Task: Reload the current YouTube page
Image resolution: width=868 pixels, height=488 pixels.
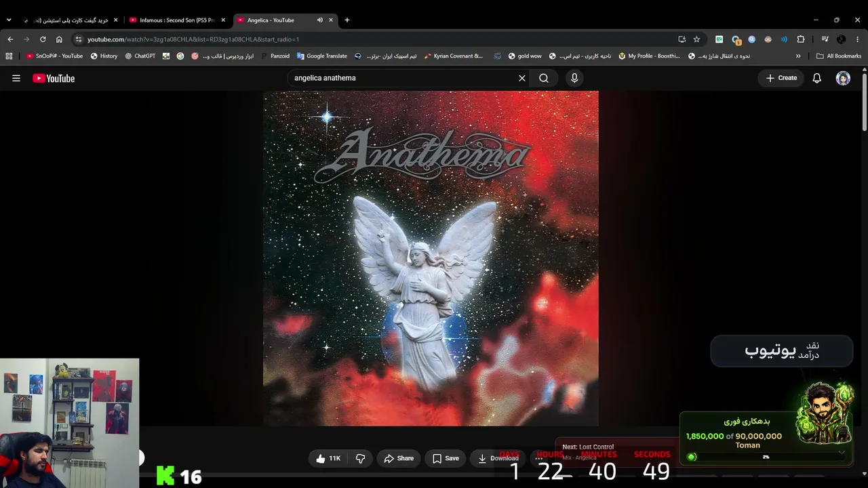Action: pyautogui.click(x=43, y=39)
